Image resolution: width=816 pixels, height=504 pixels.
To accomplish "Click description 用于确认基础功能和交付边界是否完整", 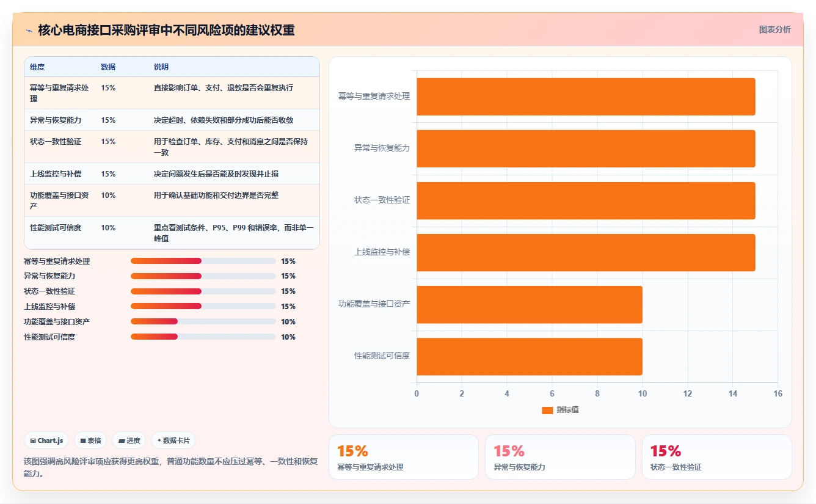I will pos(216,195).
